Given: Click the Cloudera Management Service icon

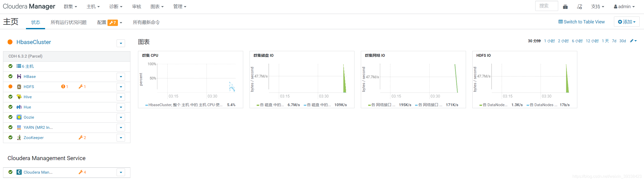Looking at the screenshot, I should pos(19,172).
